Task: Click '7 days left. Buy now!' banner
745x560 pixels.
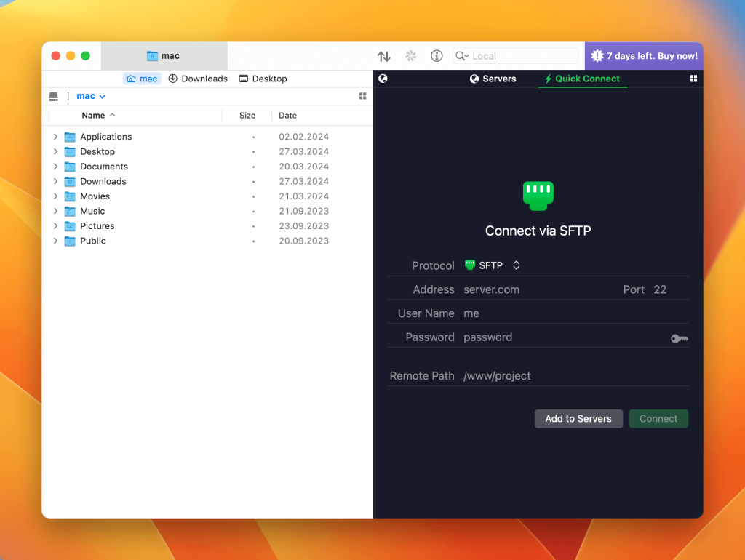Action: tap(644, 56)
